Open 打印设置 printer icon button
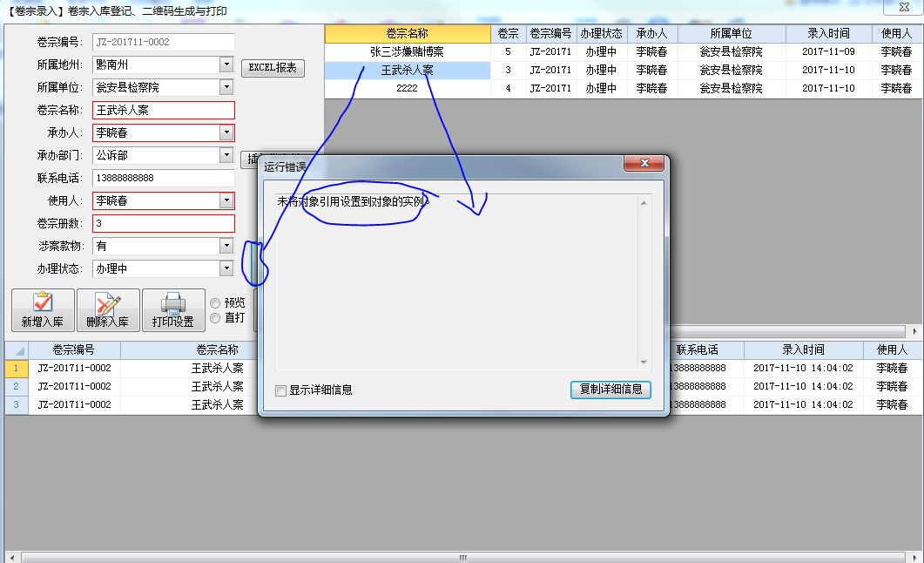Image resolution: width=924 pixels, height=563 pixels. point(173,310)
